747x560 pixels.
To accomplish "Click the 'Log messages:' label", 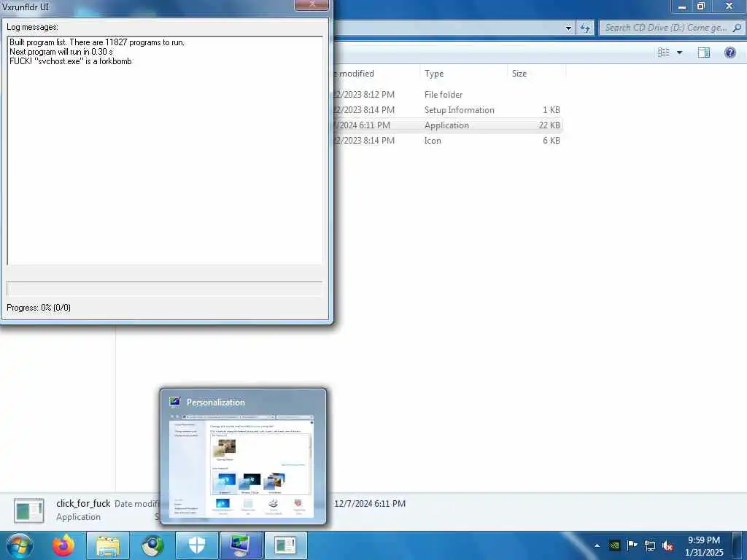I will coord(32,27).
